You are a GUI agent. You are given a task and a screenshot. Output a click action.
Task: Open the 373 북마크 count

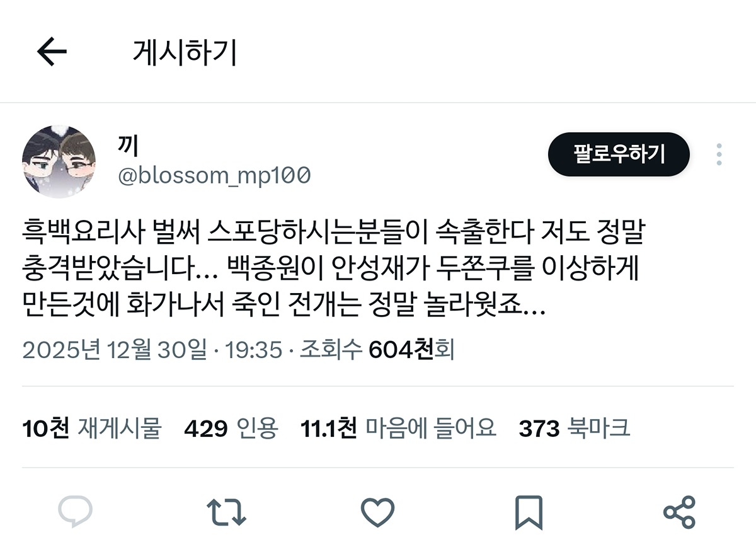tap(574, 429)
